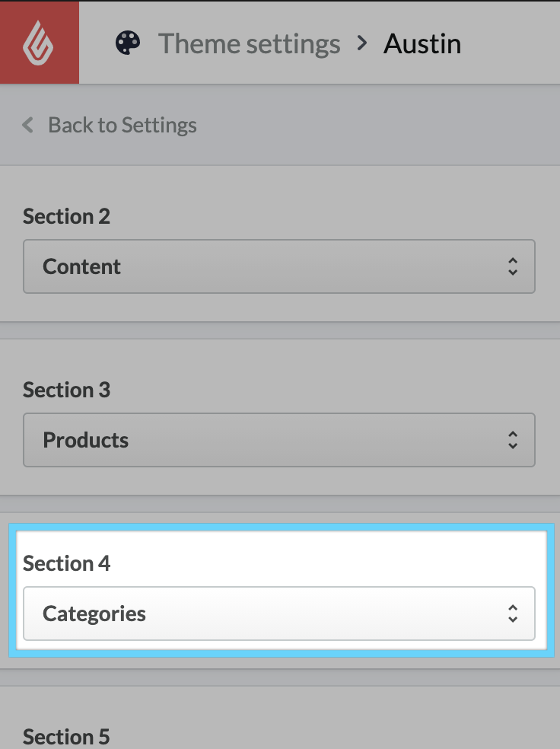Screen dimensions: 560x749
Task: Expand the Section 3 Products dropdown
Action: pyautogui.click(x=279, y=440)
